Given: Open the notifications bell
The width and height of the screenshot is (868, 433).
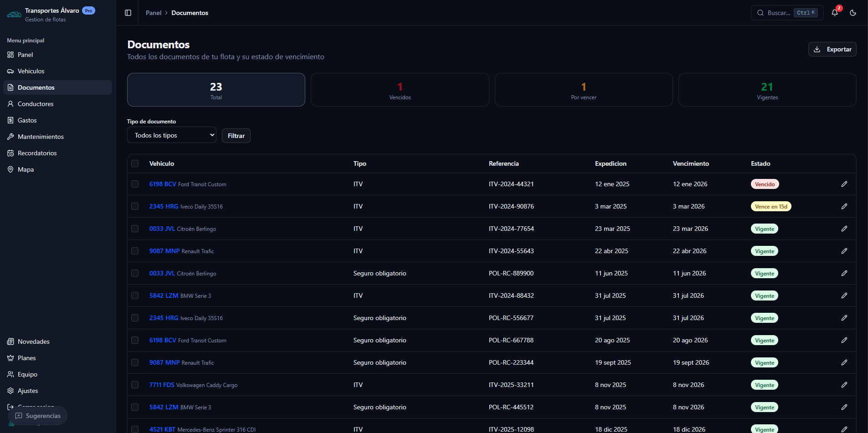Looking at the screenshot, I should [x=834, y=13].
